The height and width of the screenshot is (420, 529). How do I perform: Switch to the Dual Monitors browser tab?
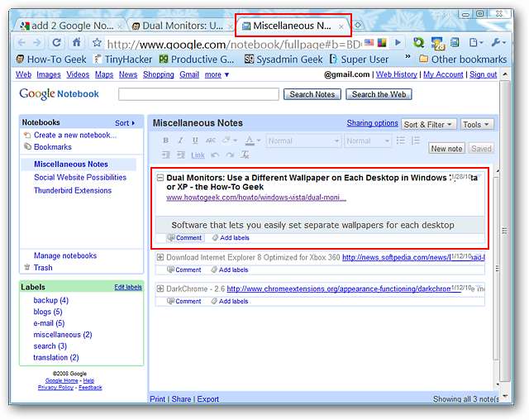tap(177, 26)
